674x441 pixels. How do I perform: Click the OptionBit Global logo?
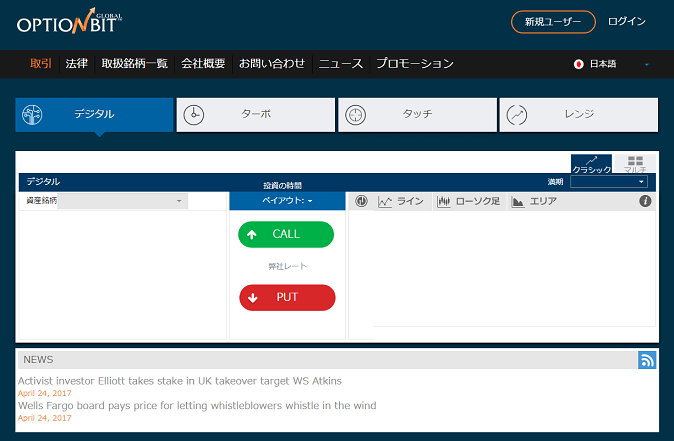[x=69, y=21]
